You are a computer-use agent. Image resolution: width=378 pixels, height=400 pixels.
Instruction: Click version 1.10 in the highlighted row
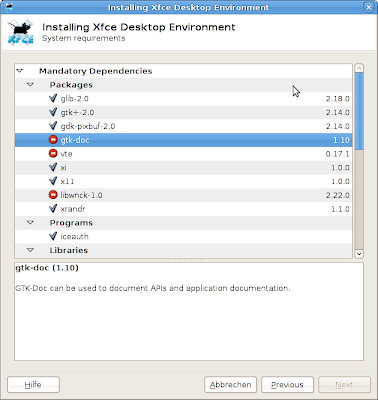341,140
